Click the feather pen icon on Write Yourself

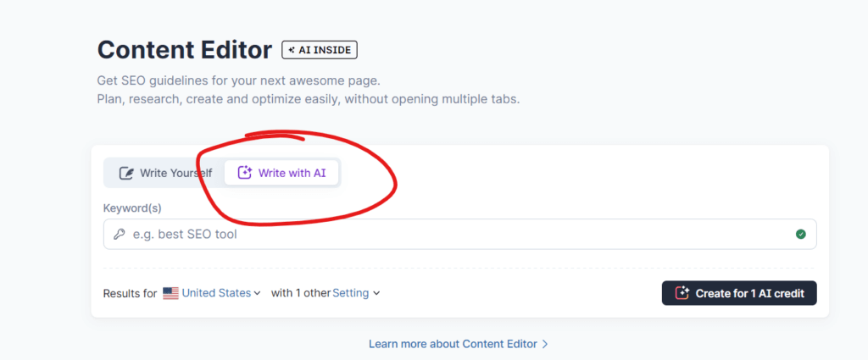click(x=127, y=173)
